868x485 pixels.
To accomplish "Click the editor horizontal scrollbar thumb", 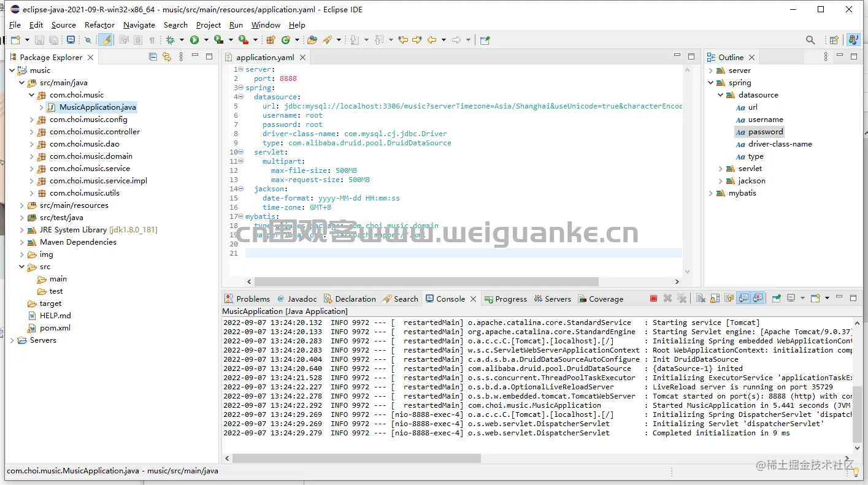I will click(x=426, y=282).
